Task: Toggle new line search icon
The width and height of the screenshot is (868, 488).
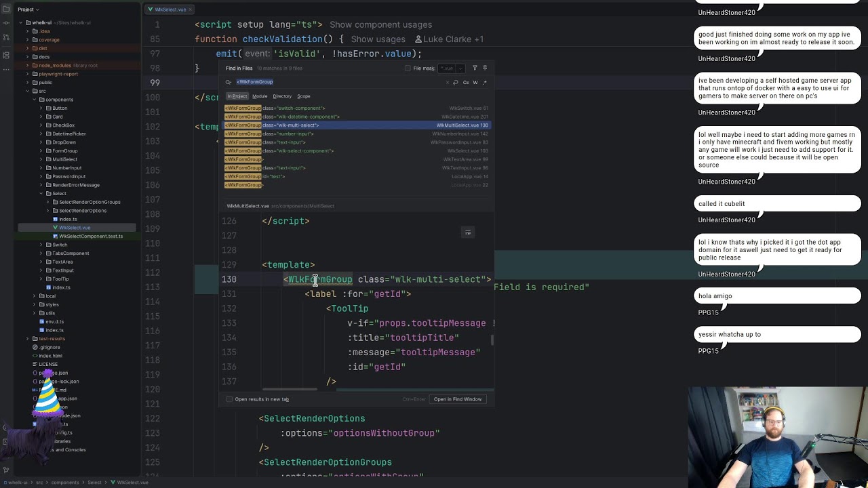Action: click(456, 83)
